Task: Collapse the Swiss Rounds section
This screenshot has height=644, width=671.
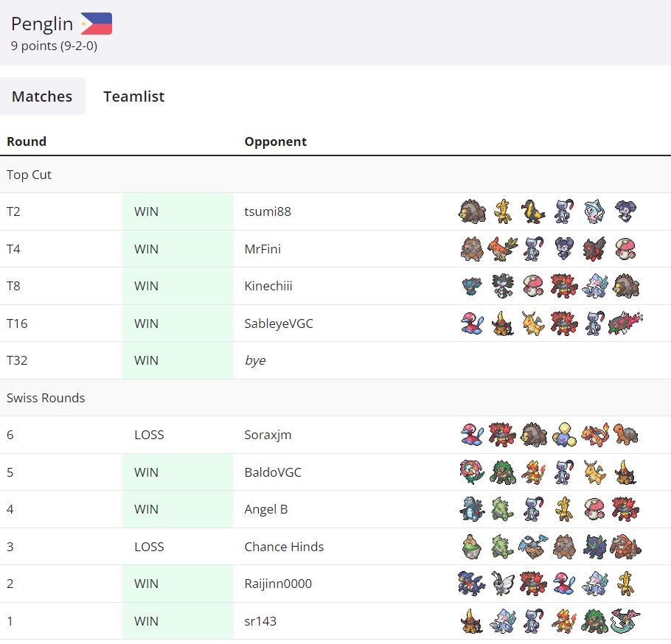Action: coord(46,398)
